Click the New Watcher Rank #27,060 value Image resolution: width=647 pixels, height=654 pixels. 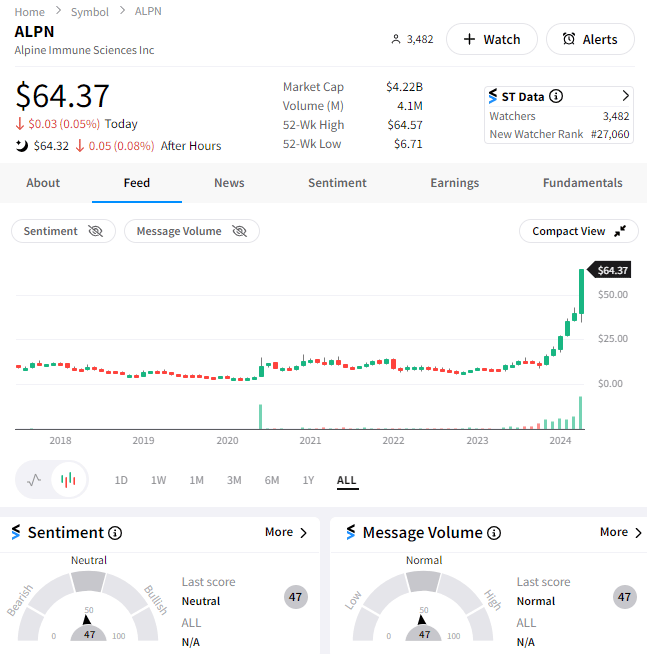[x=610, y=134]
